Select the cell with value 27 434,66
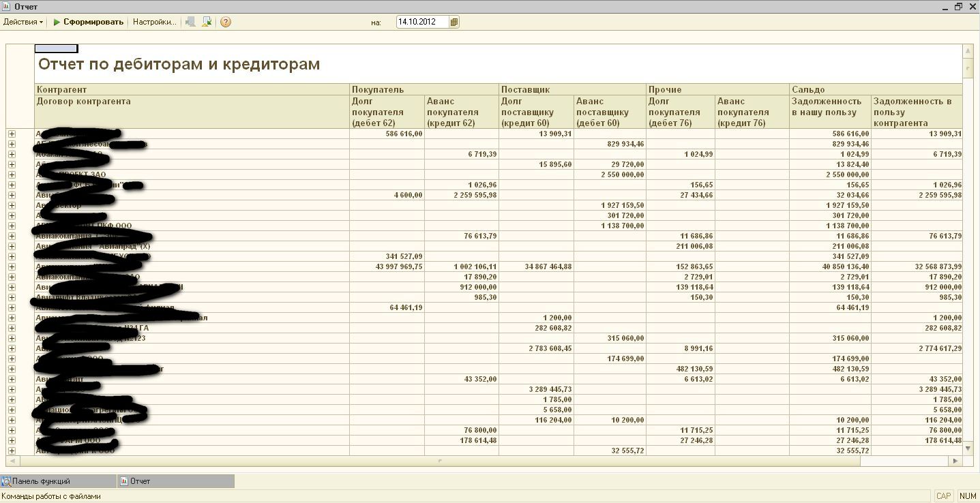Screen dimensions: 980x503 (681, 195)
